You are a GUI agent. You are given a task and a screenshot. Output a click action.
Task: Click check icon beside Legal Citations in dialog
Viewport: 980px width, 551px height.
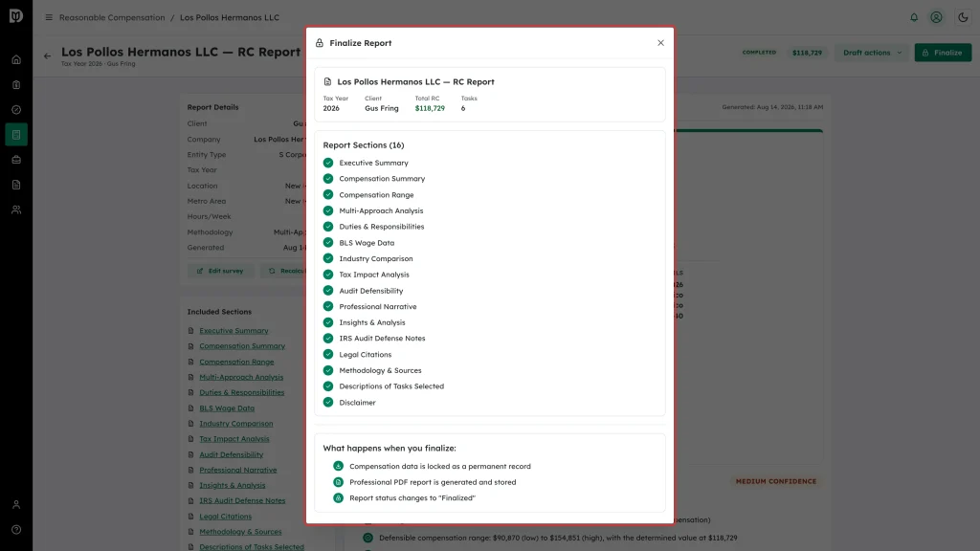point(328,354)
